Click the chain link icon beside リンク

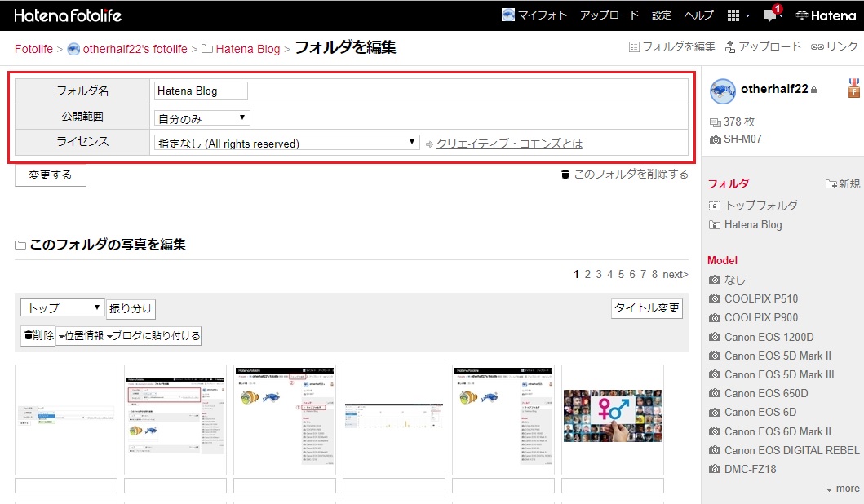point(817,46)
